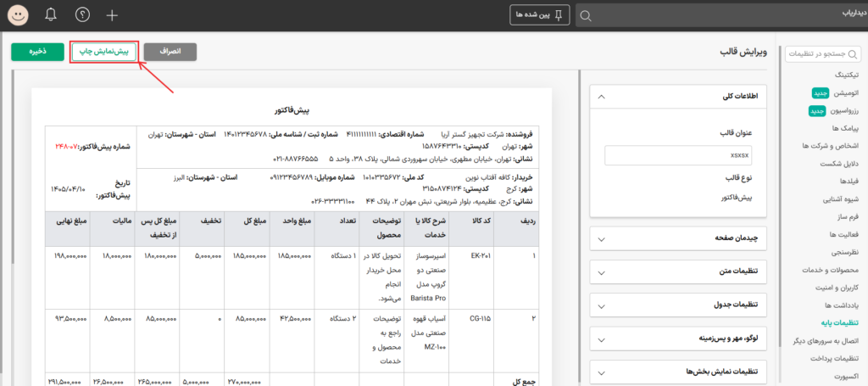Open دلایل شکست in settings sidebar
868x386 pixels.
(x=842, y=165)
